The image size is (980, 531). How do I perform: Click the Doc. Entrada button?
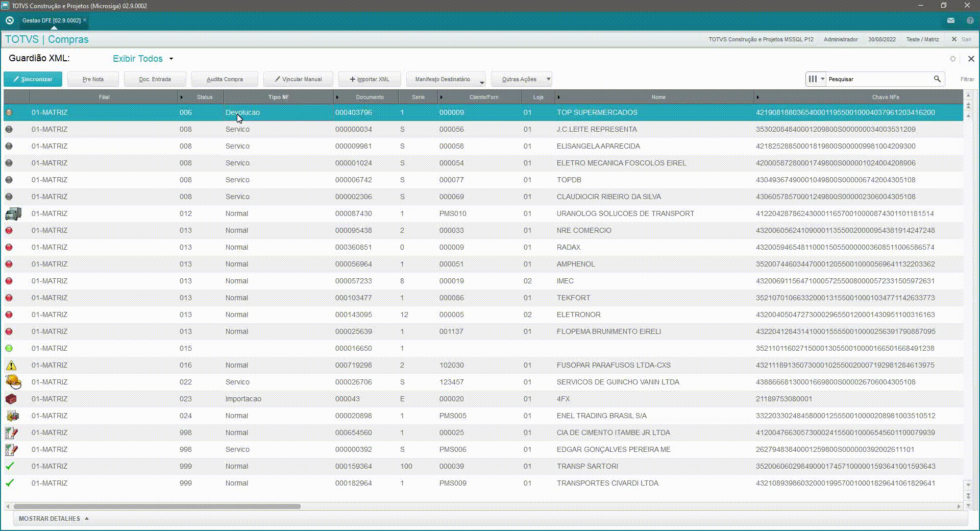pos(155,79)
